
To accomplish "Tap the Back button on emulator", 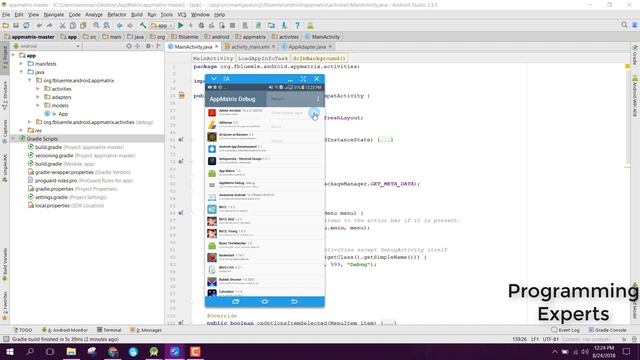I will click(294, 302).
